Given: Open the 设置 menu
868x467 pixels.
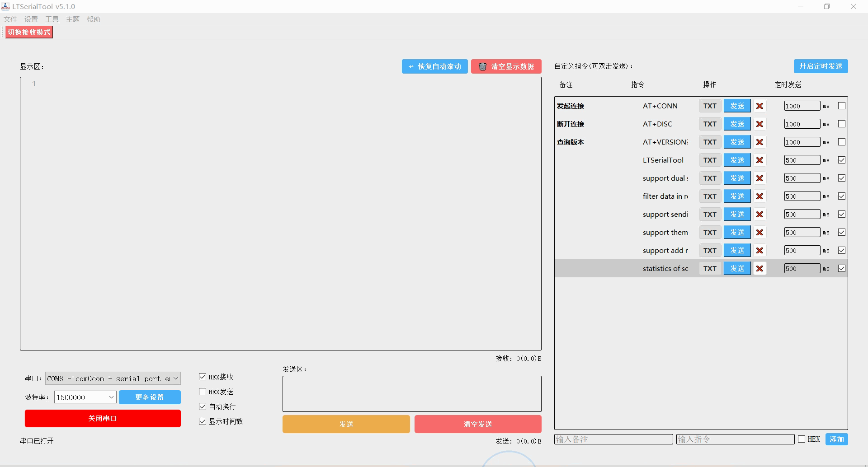Looking at the screenshot, I should pos(31,19).
